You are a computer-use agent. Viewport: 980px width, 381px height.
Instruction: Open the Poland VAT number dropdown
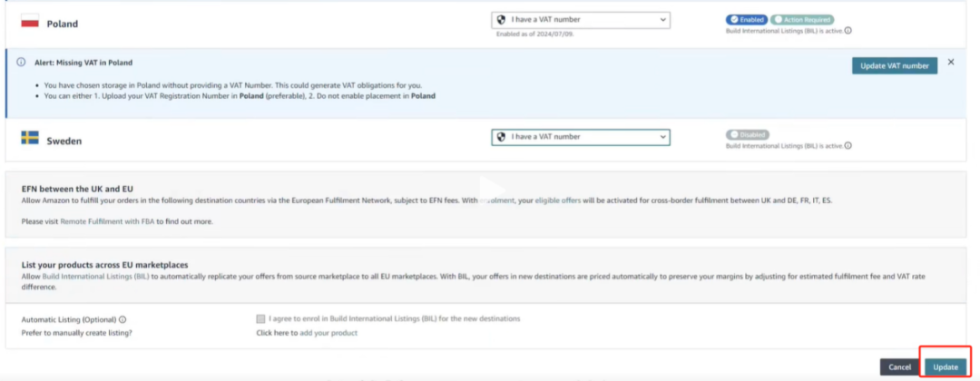(581, 20)
